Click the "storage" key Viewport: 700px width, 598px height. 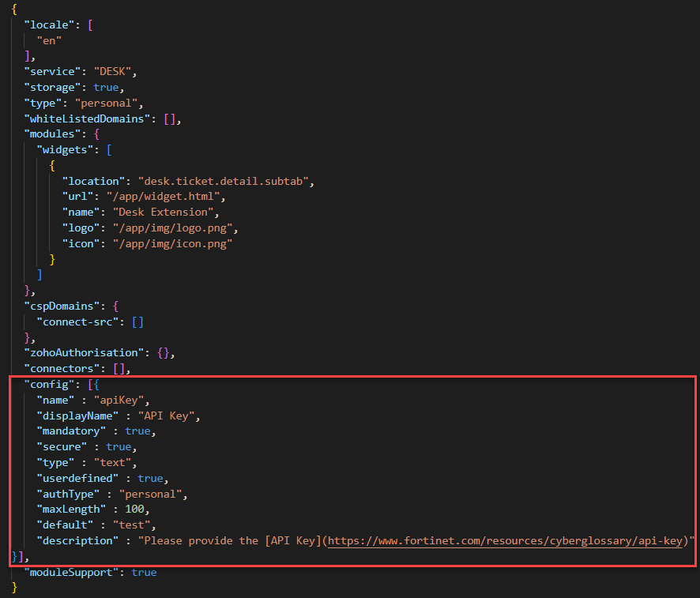click(x=52, y=87)
